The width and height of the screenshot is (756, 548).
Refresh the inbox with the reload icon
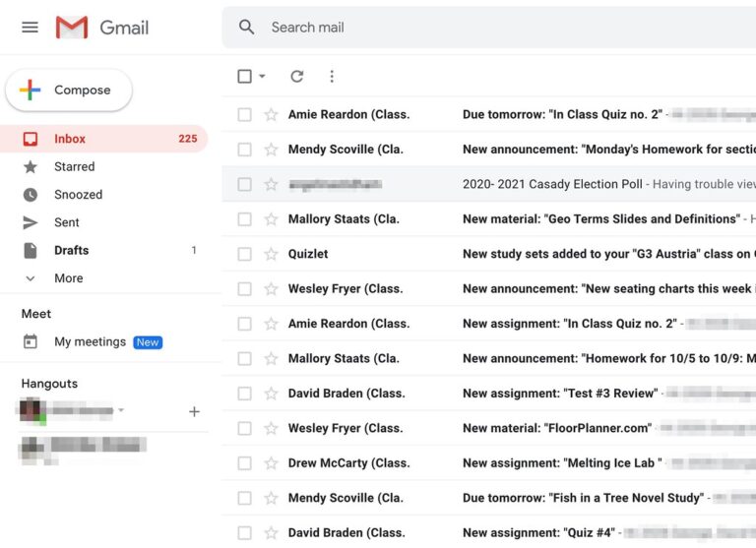[297, 76]
